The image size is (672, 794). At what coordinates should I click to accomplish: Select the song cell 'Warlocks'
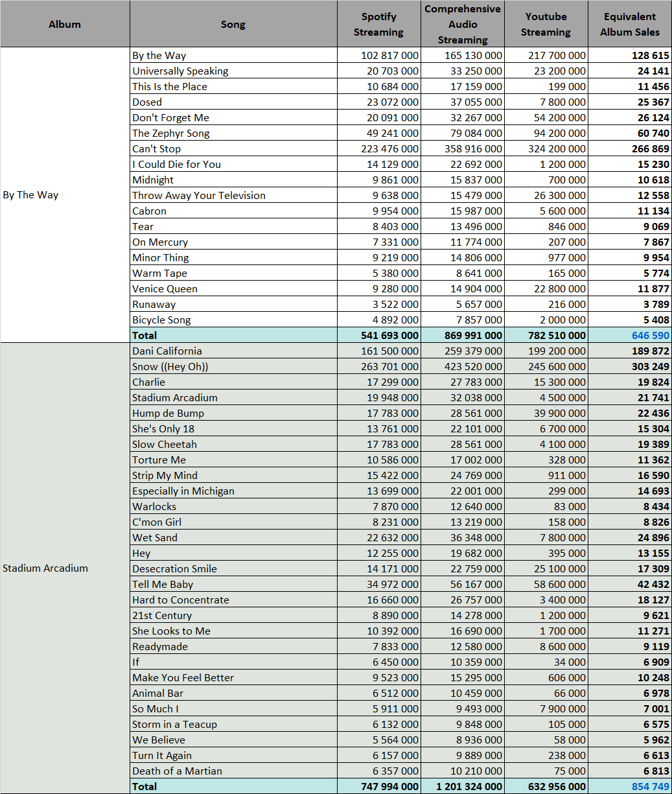[x=233, y=506]
